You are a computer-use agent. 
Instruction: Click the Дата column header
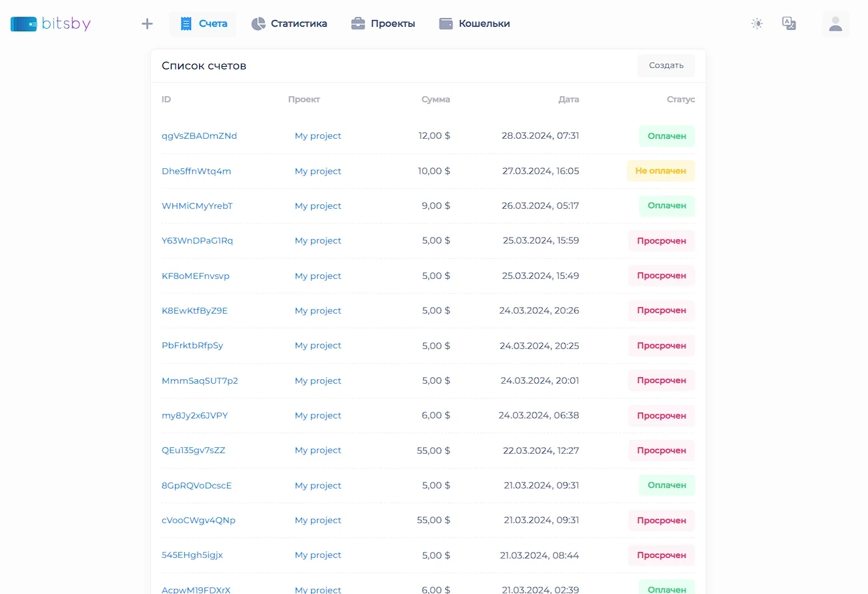569,99
